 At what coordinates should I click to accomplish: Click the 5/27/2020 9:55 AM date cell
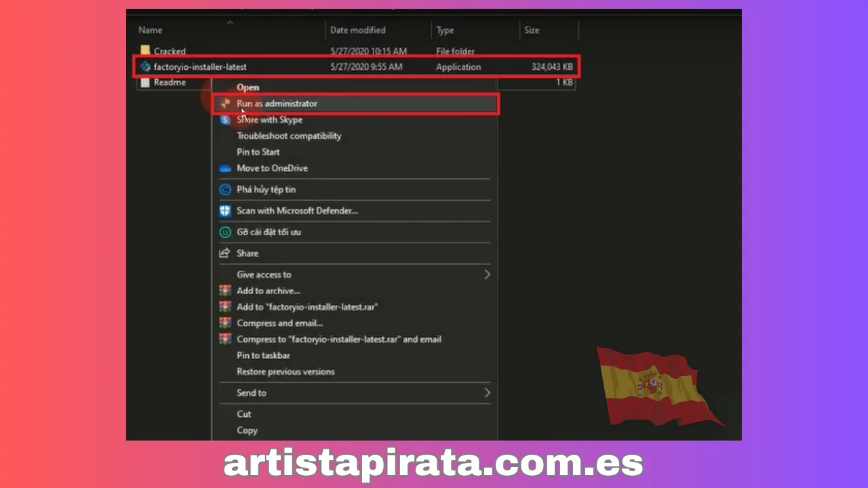coord(366,66)
